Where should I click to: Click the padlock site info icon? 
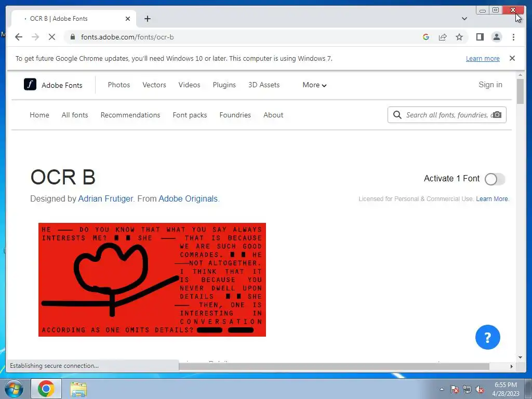[x=72, y=37]
